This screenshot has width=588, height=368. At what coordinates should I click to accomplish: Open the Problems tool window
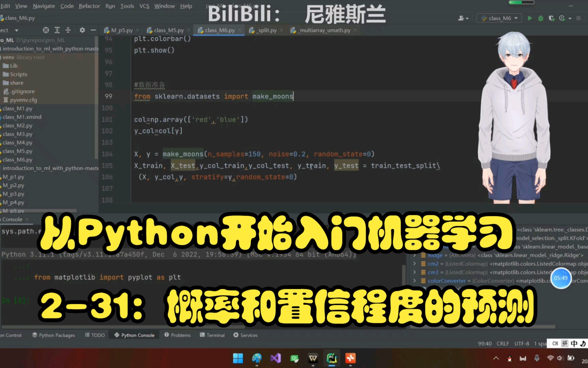[177, 335]
